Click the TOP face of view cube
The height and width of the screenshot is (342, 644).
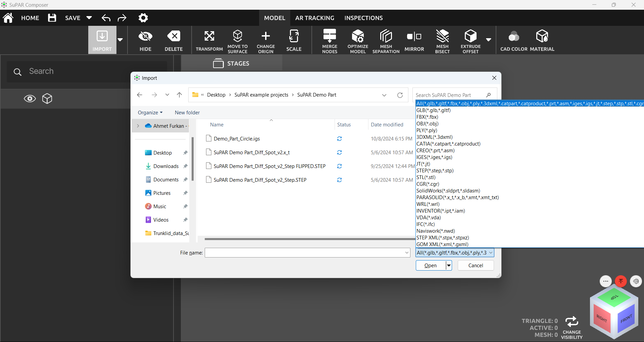(x=614, y=297)
